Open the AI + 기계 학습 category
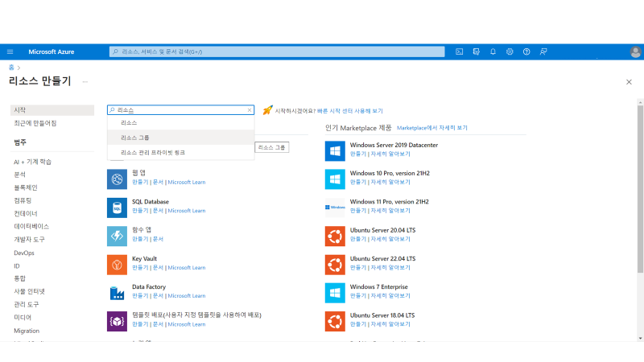Image resolution: width=644 pixels, height=362 pixels. [x=33, y=162]
